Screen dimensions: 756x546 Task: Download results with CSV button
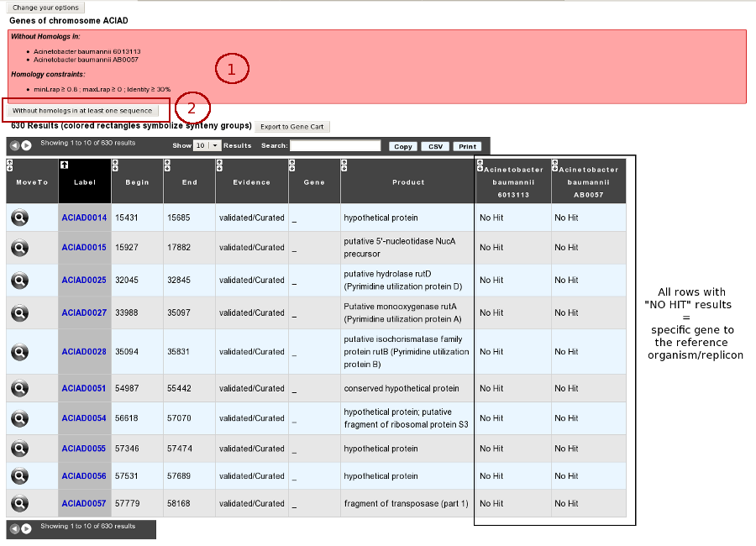click(x=435, y=146)
